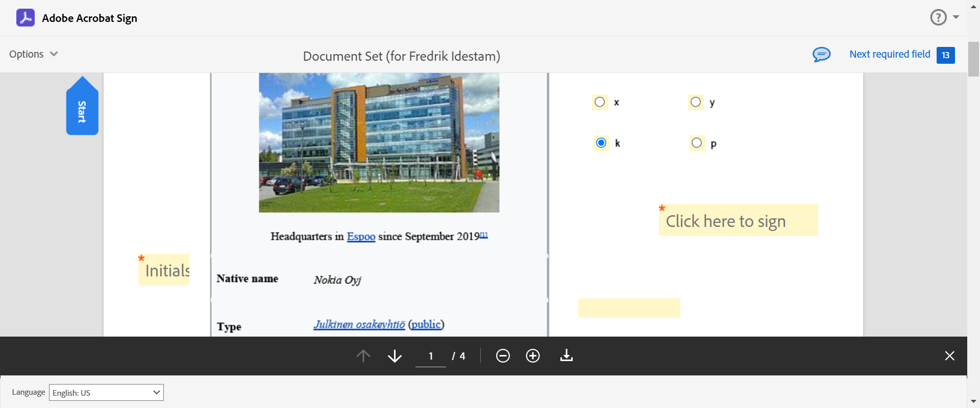Open the public link

426,324
